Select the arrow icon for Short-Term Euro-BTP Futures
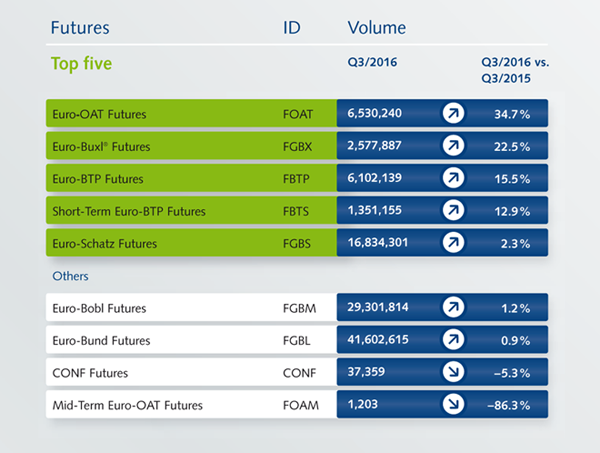 [x=455, y=210]
